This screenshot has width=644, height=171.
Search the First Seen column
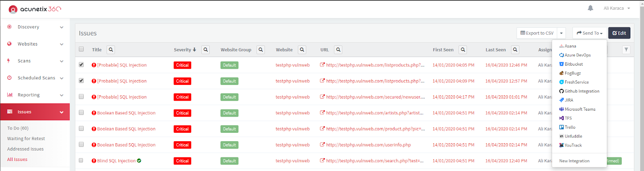[463, 50]
